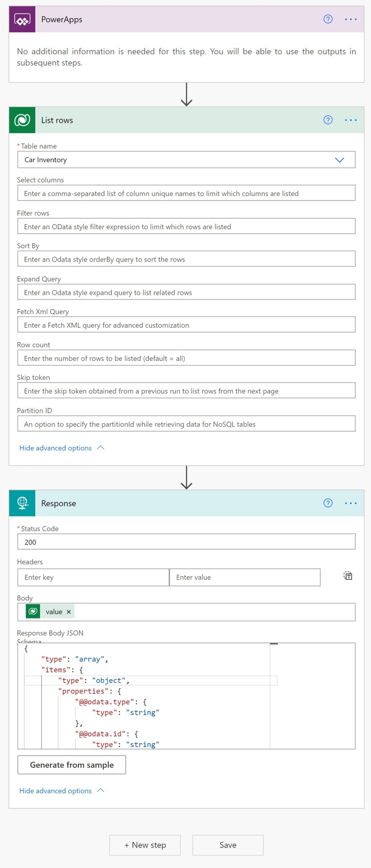Open the Response step ellipsis menu
The height and width of the screenshot is (868, 371).
(351, 503)
